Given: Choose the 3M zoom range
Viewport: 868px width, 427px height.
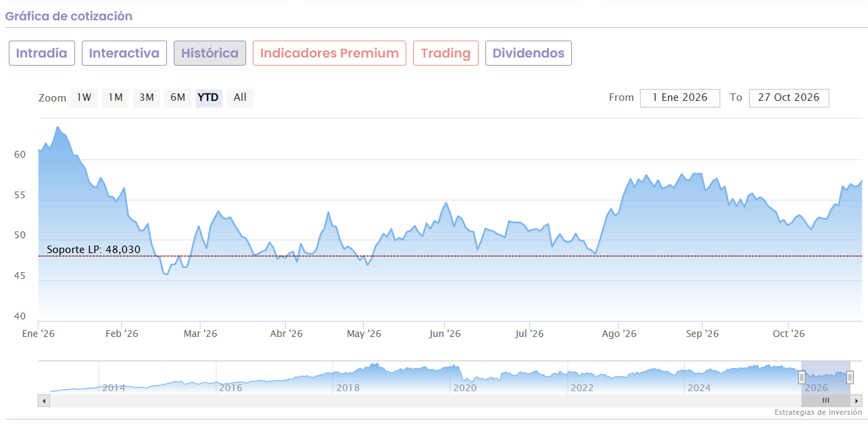Looking at the screenshot, I should coord(147,97).
